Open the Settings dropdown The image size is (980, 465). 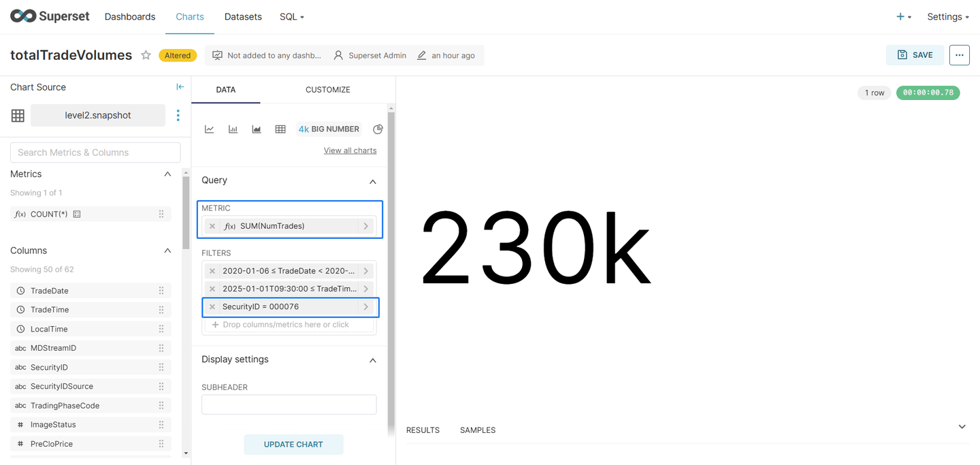(948, 16)
